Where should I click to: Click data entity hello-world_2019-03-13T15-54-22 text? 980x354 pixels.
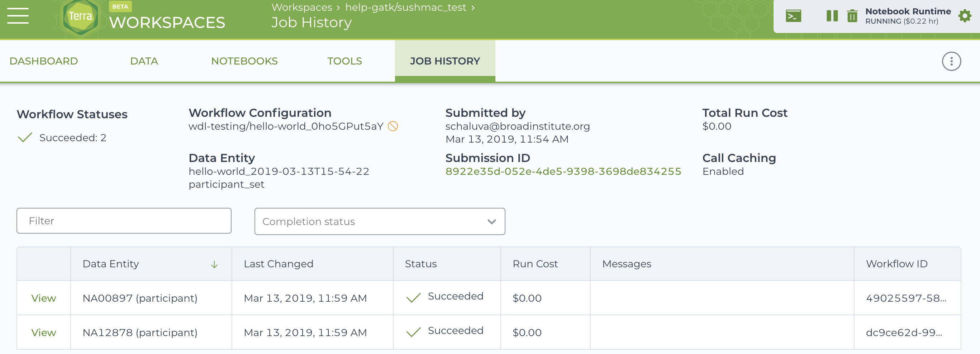279,172
